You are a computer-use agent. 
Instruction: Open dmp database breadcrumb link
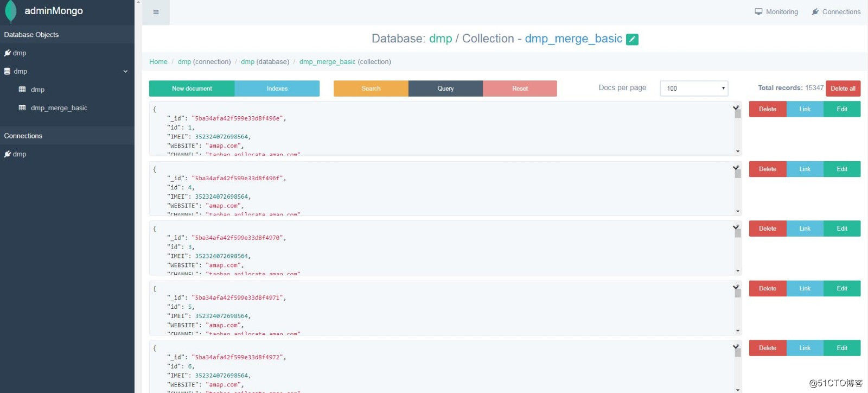tap(247, 62)
